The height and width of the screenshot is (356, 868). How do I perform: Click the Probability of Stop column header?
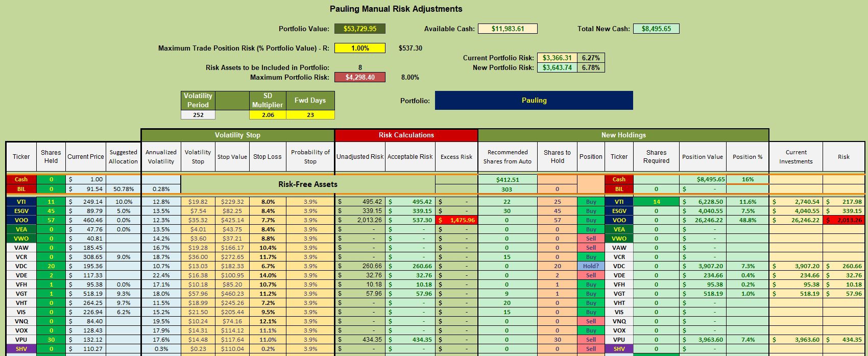click(310, 157)
